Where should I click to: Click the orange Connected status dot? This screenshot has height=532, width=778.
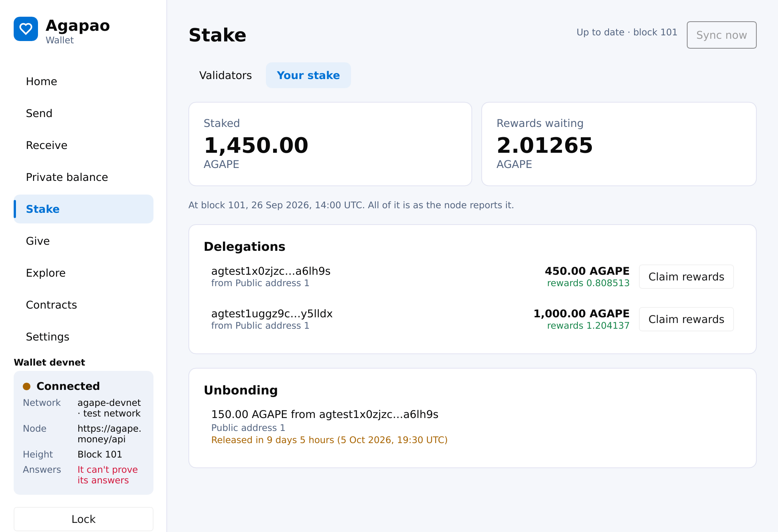(27, 386)
